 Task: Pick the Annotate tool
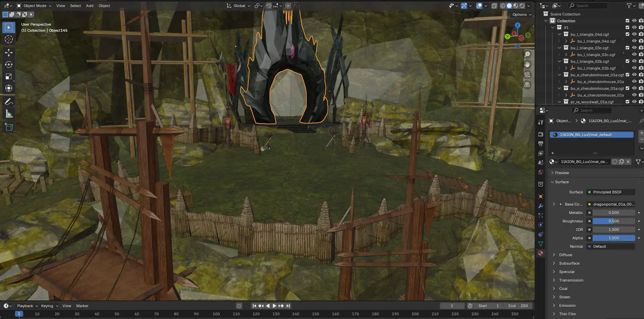(x=9, y=102)
